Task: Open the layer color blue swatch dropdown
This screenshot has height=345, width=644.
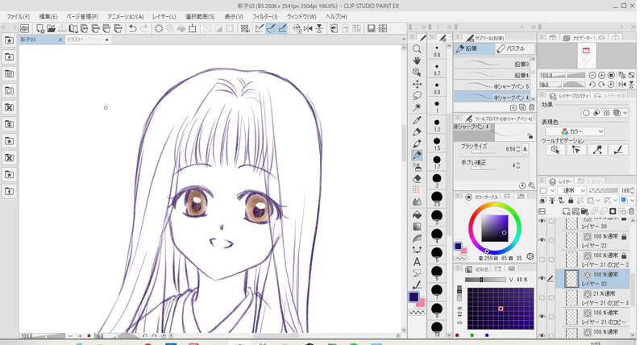Action: click(x=628, y=201)
